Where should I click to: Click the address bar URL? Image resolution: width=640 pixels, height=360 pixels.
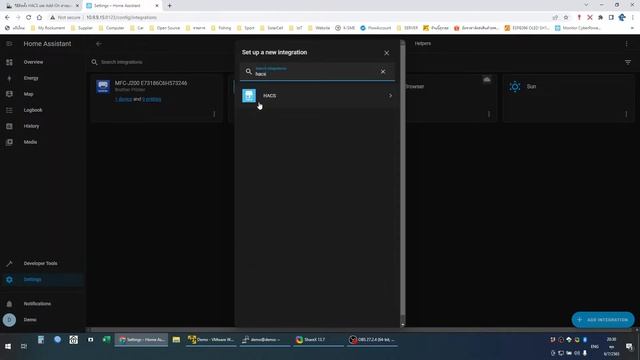coord(122,18)
